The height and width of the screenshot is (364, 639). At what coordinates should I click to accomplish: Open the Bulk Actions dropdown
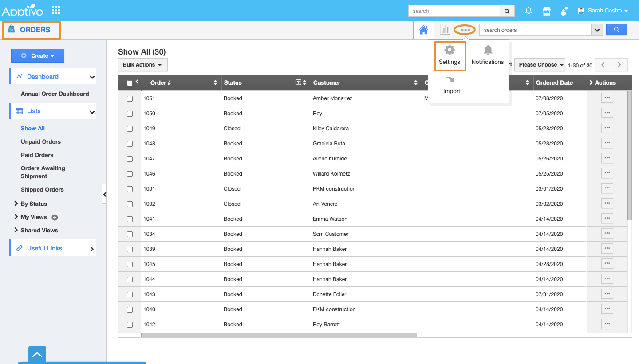click(x=142, y=65)
